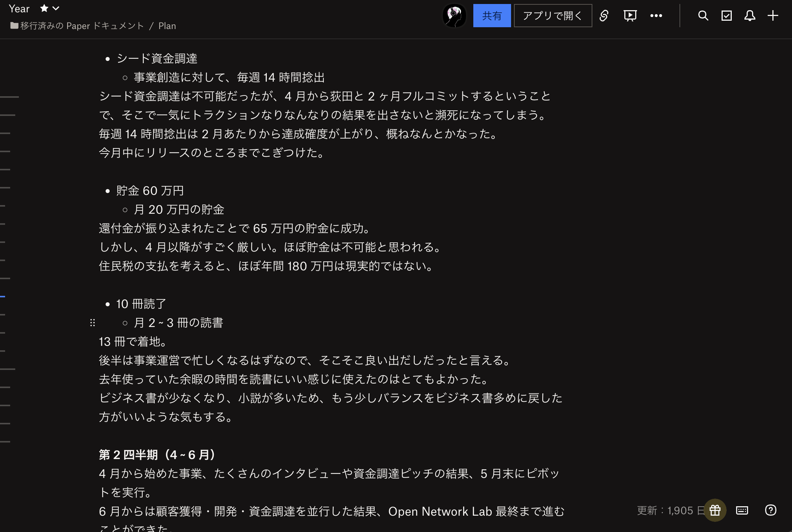Click drag handle beside 月 2~3 冊の読書
Screen dimensions: 792x532
click(93, 323)
